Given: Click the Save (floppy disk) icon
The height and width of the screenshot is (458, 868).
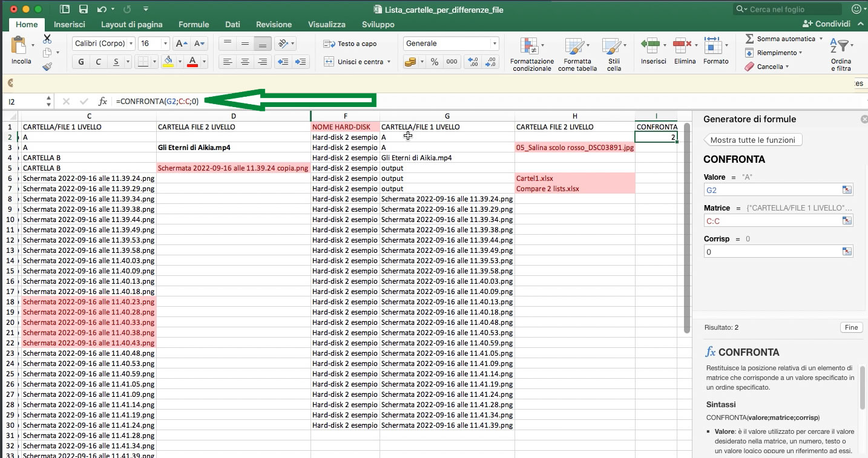Looking at the screenshot, I should point(84,10).
